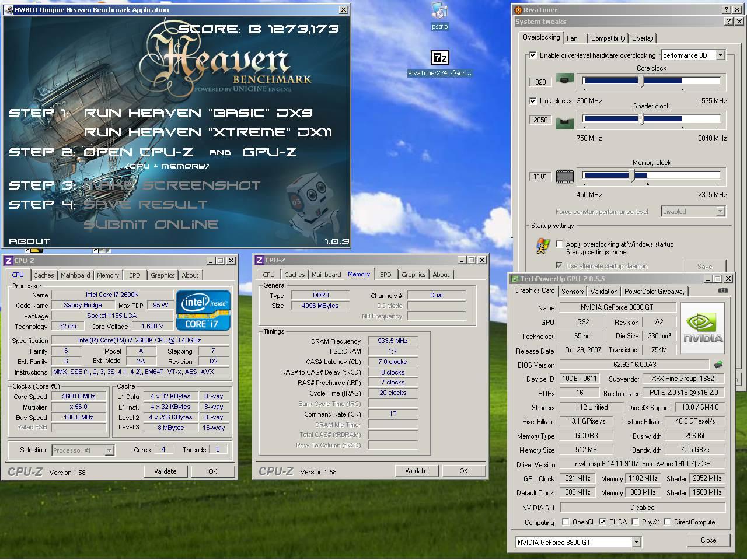The height and width of the screenshot is (560, 747).
Task: Click the GPU-Z camera screenshot icon
Action: (x=723, y=290)
